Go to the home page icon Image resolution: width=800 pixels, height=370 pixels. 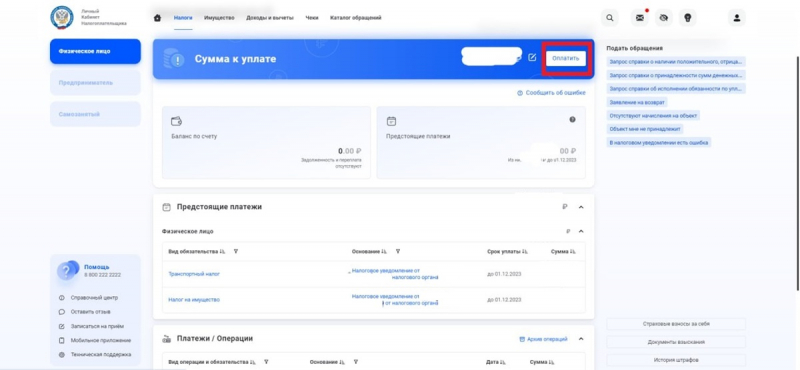click(x=158, y=18)
